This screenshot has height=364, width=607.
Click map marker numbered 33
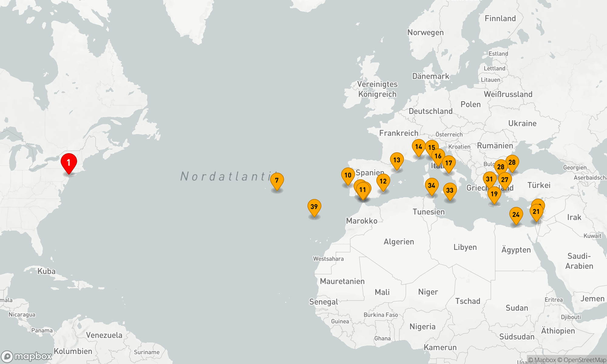point(450,190)
